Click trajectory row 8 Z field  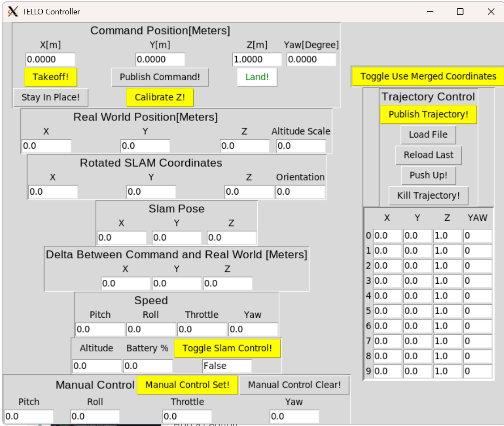[447, 356]
